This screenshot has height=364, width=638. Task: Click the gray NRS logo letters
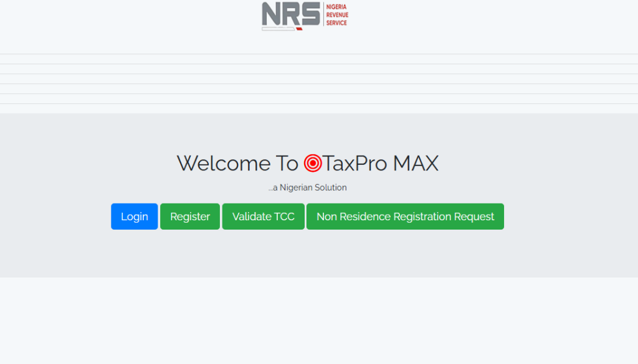tap(290, 14)
